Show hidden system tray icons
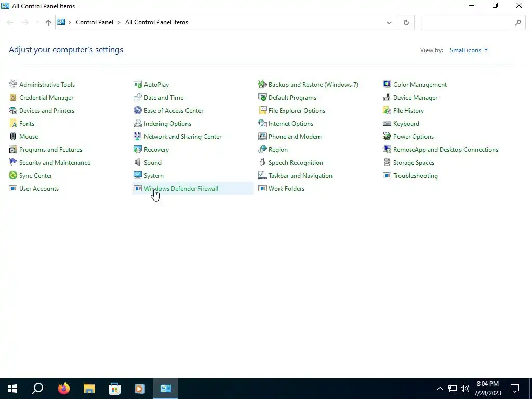The height and width of the screenshot is (399, 532). click(x=440, y=389)
